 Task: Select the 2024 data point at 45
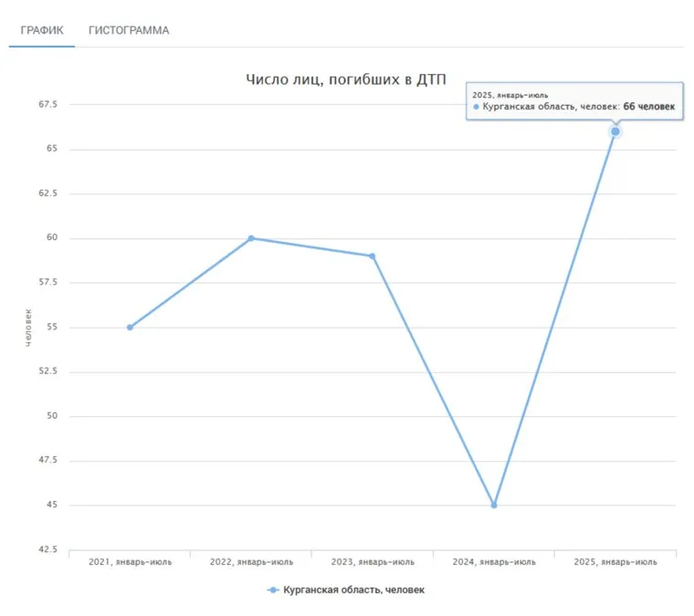[494, 505]
